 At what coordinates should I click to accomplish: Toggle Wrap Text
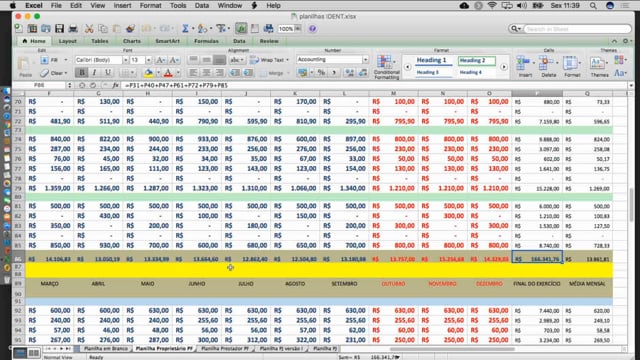(x=269, y=60)
